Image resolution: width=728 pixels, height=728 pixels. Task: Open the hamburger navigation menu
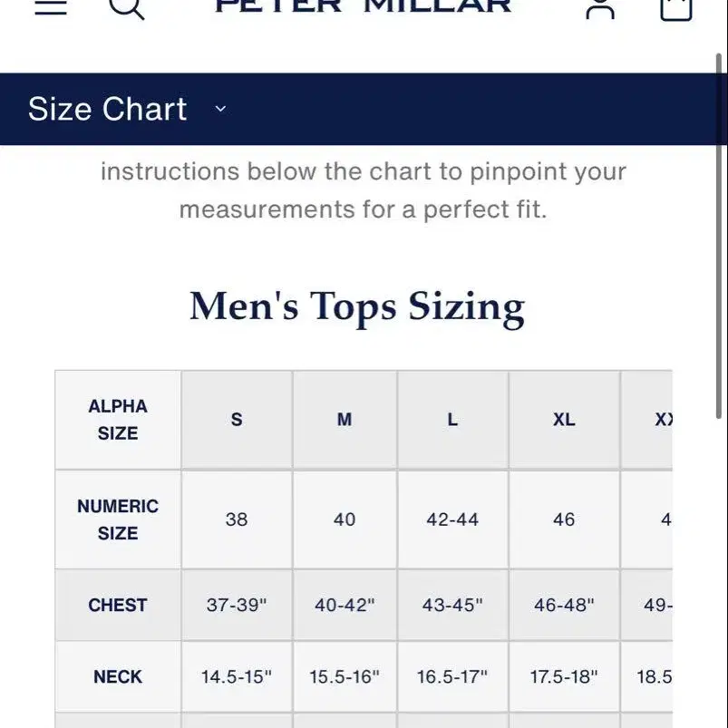[51, 7]
